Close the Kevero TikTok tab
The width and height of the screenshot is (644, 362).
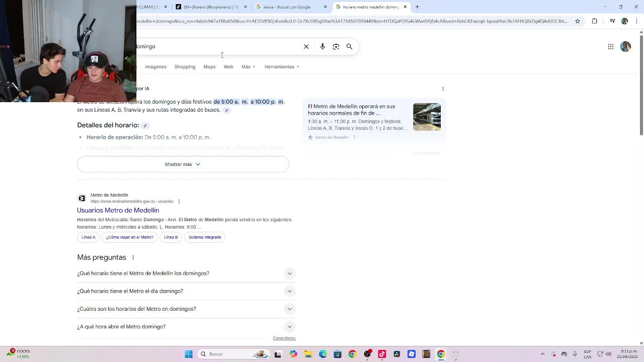click(x=246, y=7)
